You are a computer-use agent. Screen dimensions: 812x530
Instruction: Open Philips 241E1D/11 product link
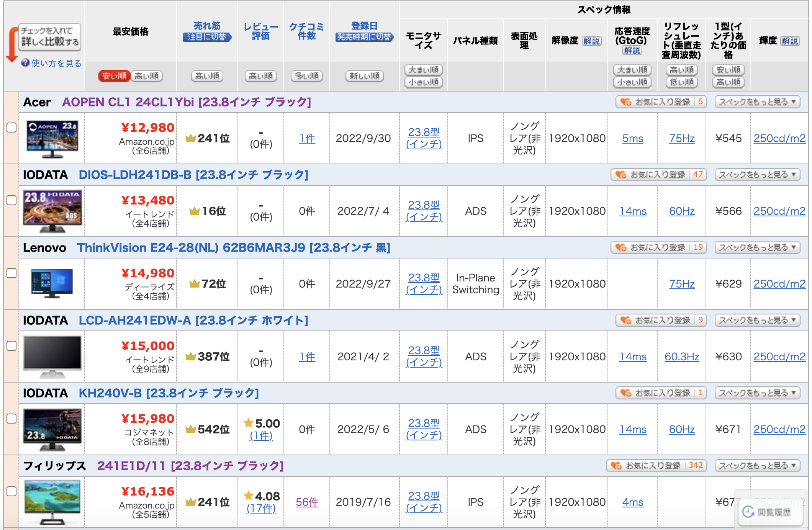pyautogui.click(x=190, y=466)
